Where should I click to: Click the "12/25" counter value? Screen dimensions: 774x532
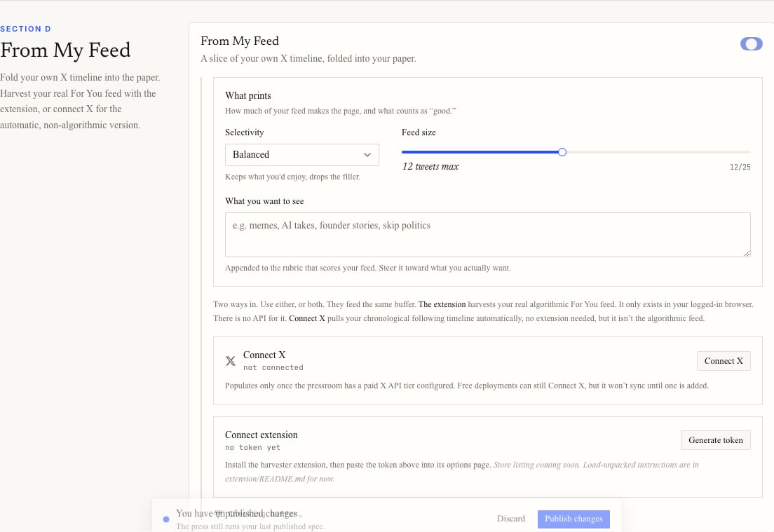(740, 168)
